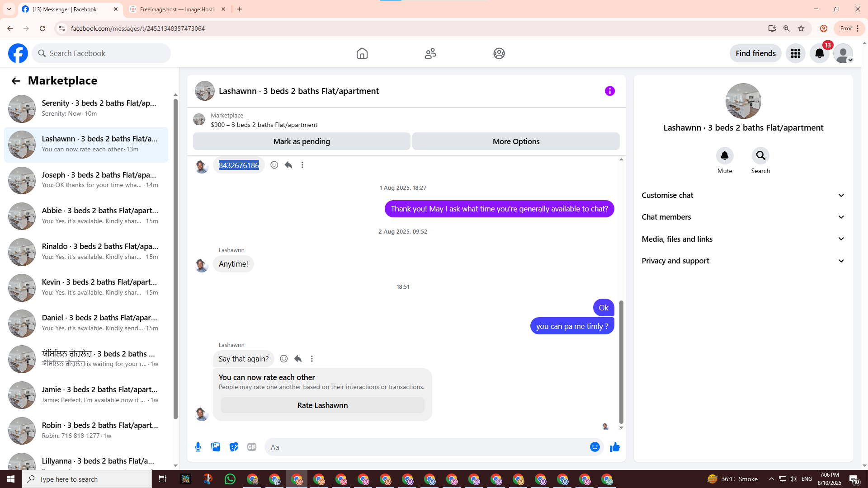Click the More Options button

(516, 141)
